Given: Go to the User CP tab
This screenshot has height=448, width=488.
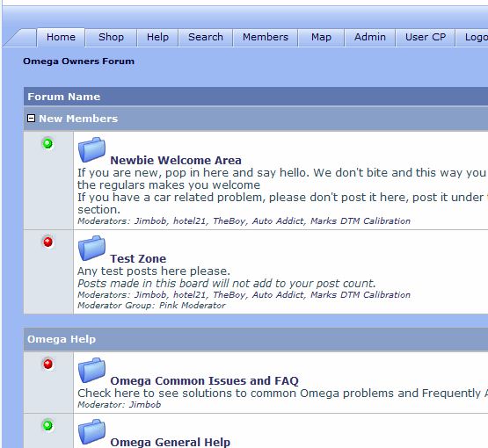Looking at the screenshot, I should pyautogui.click(x=426, y=37).
